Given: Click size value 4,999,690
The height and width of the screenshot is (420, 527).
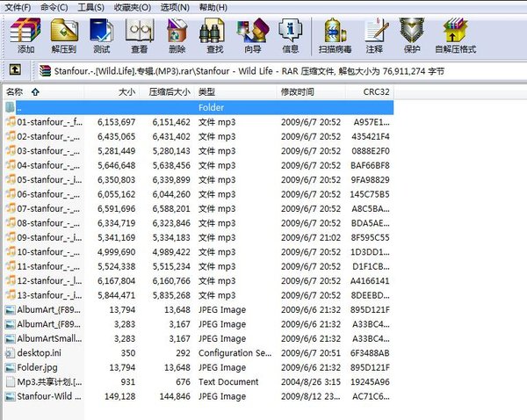Looking at the screenshot, I should pos(116,252).
